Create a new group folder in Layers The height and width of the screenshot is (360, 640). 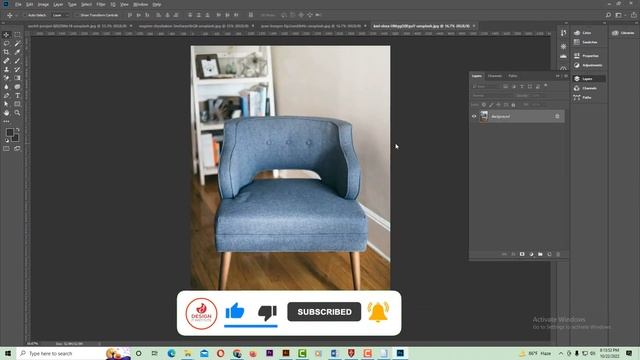coord(540,254)
